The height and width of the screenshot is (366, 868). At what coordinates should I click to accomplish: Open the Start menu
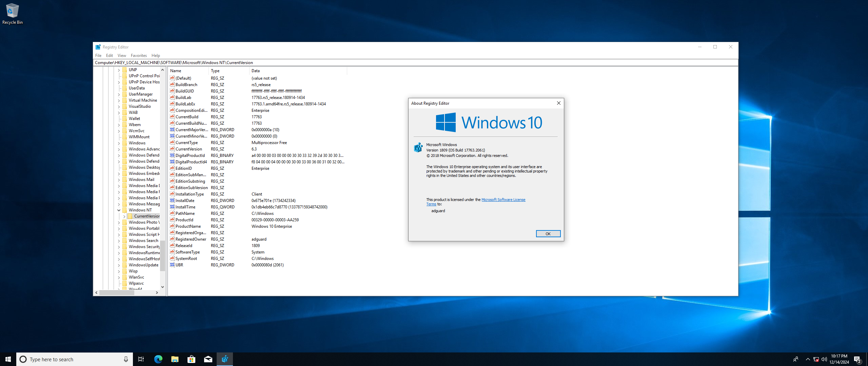click(x=8, y=359)
